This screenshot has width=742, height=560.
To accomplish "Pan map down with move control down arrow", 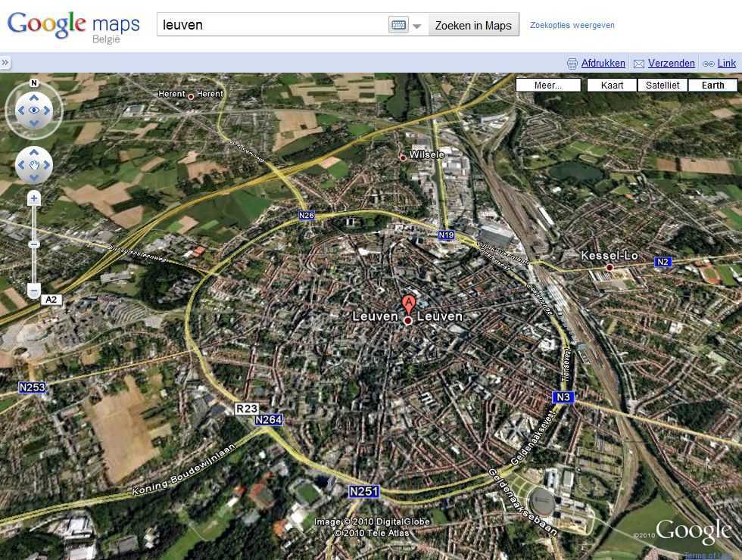I will tap(33, 178).
